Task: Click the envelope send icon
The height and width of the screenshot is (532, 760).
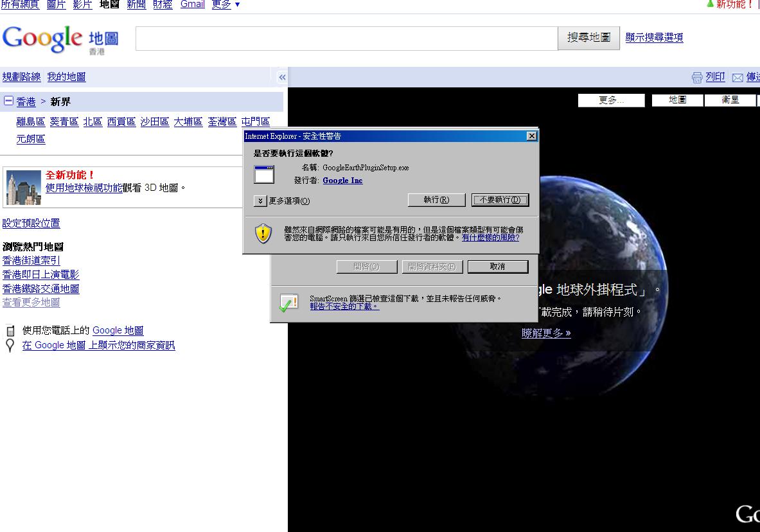Action: pyautogui.click(x=738, y=78)
